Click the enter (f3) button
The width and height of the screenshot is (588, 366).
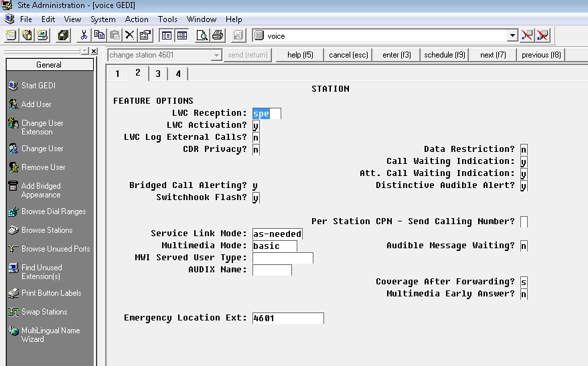[396, 55]
